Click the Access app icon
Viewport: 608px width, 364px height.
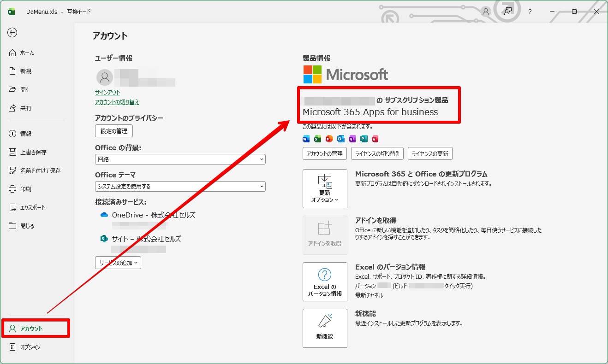tap(375, 139)
